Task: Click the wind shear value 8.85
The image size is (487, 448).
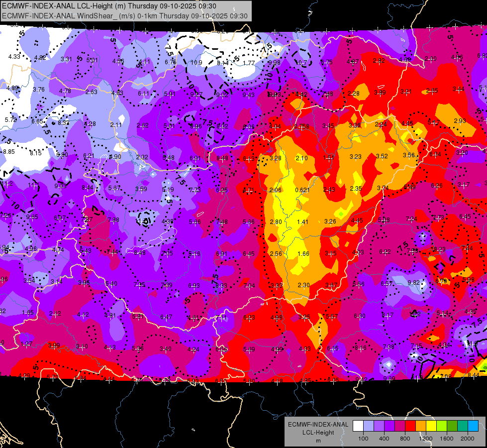Action: [8, 152]
